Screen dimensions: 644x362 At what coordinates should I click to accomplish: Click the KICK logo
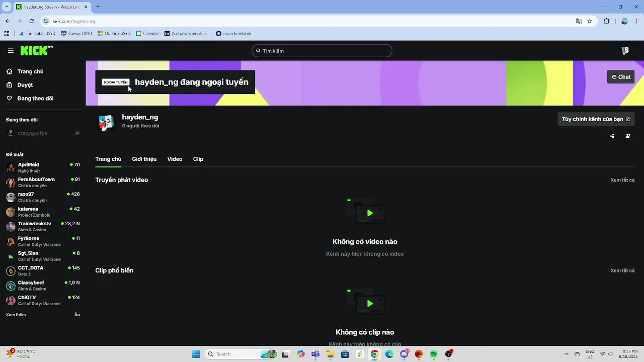coord(37,50)
